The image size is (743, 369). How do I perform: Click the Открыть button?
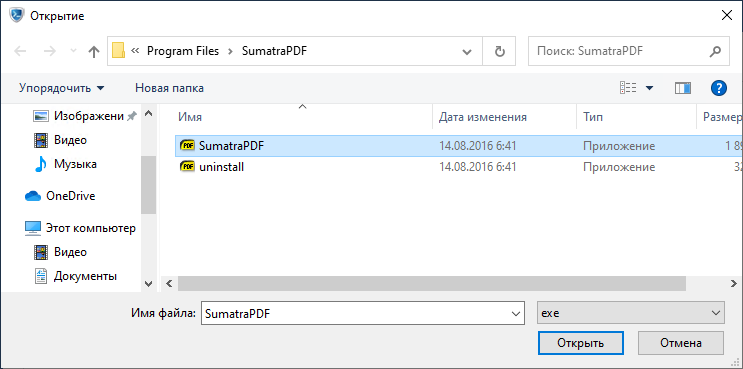580,343
